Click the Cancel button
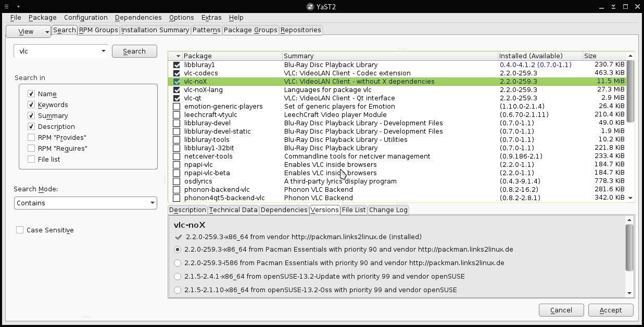 coord(561,310)
